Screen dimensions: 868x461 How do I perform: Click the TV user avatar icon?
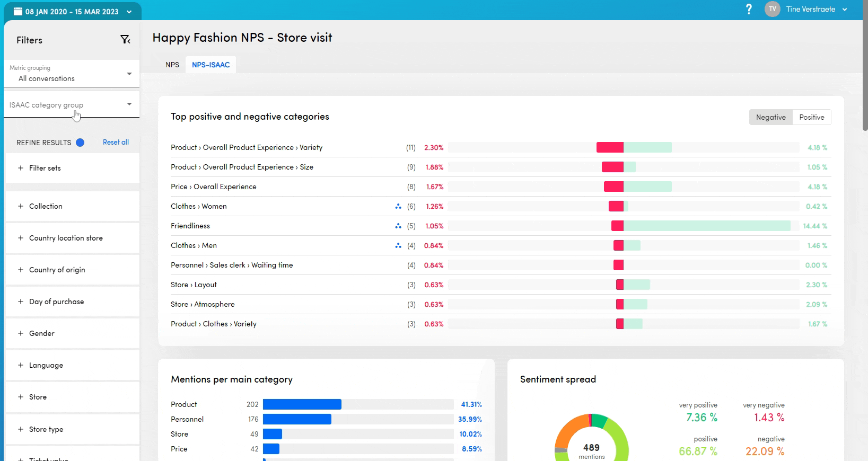(x=772, y=9)
